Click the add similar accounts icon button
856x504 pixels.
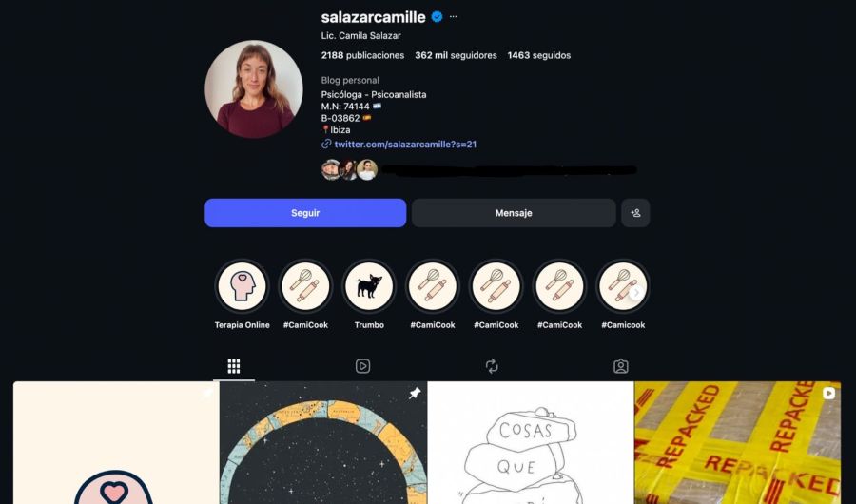[x=635, y=213]
